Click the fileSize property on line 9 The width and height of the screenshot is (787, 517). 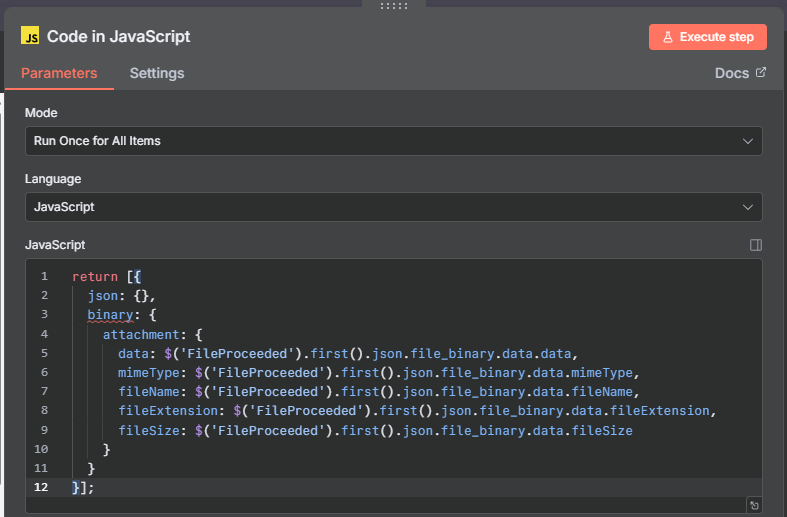coord(148,430)
